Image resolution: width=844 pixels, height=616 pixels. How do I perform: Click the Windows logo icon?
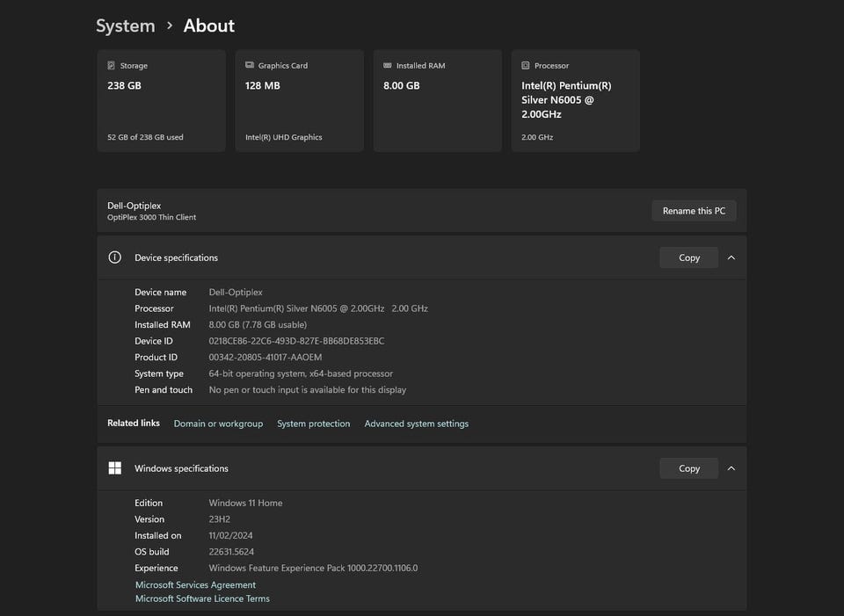click(114, 468)
